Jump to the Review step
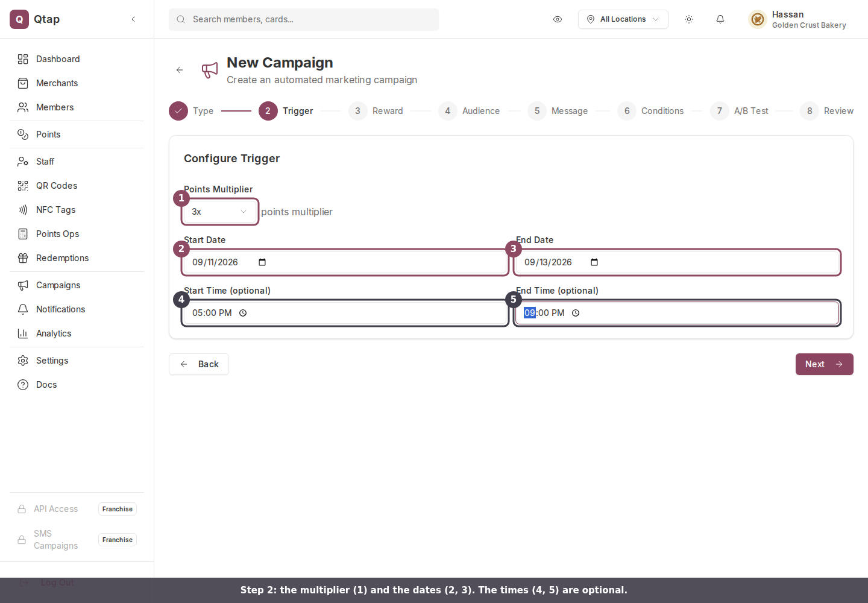The height and width of the screenshot is (603, 868). click(826, 111)
